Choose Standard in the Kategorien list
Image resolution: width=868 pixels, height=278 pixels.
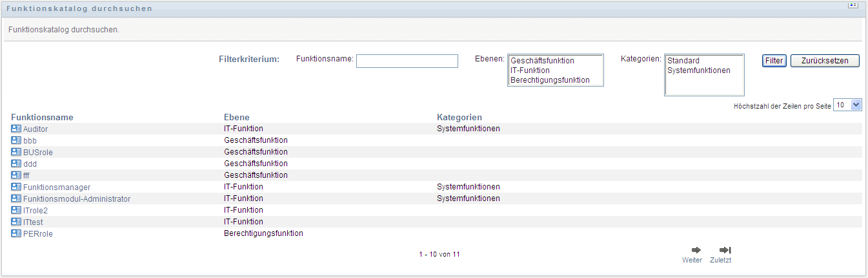[x=683, y=61]
